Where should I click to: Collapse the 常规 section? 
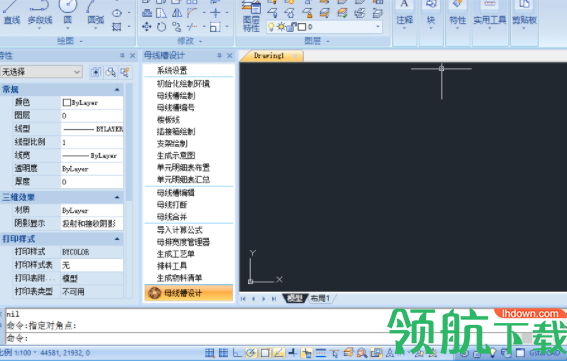tap(117, 89)
